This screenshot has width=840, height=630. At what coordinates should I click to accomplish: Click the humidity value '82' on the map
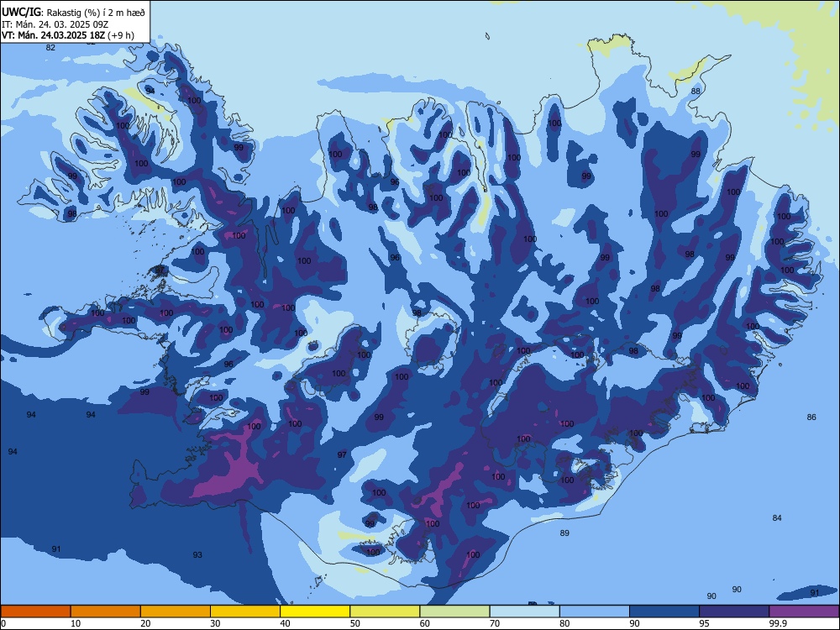50,47
